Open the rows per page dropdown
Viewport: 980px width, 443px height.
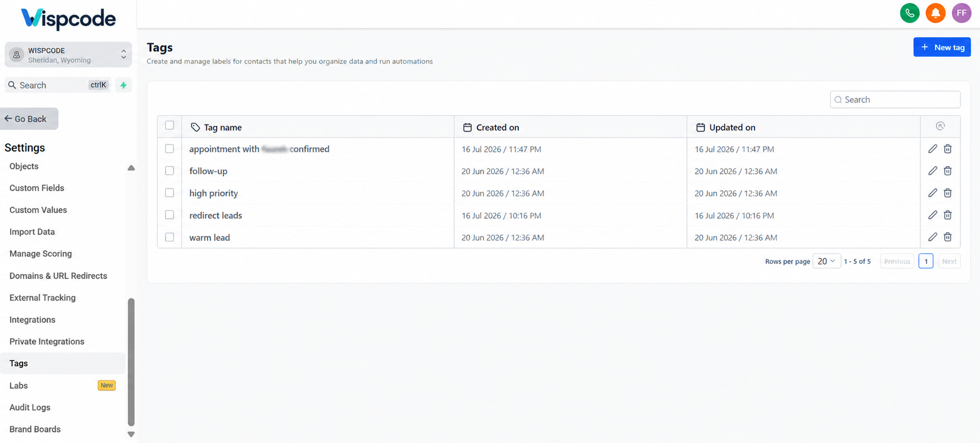826,261
